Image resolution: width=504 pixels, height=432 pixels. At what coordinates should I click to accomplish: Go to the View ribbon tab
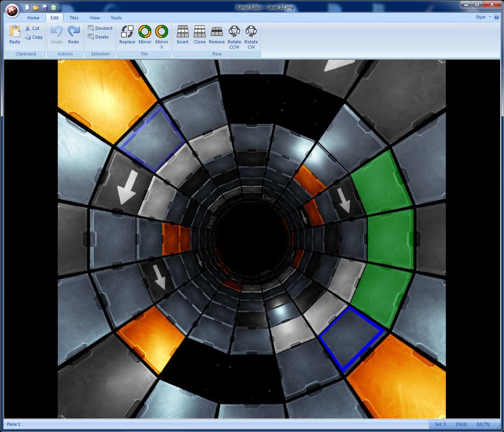pyautogui.click(x=94, y=18)
